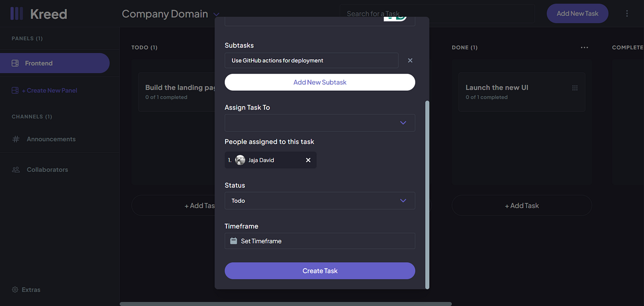Image resolution: width=644 pixels, height=306 pixels.
Task: Click the modal vertical scrollbar
Action: (427, 194)
